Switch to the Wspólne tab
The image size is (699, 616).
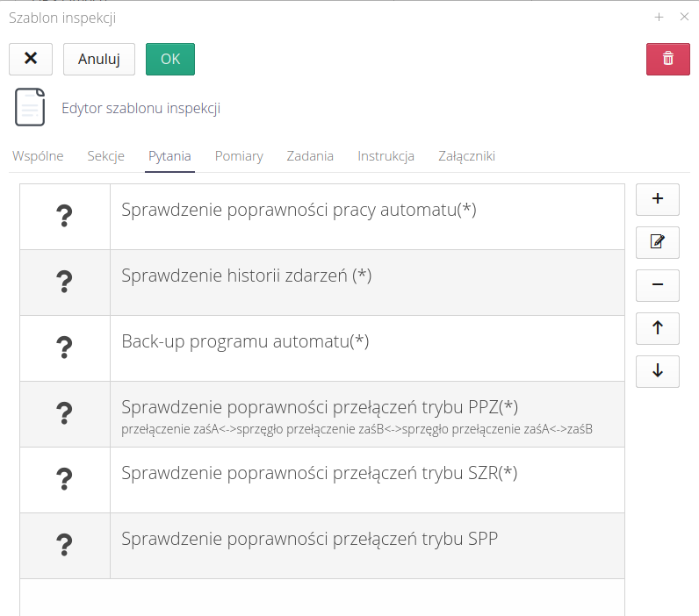38,156
